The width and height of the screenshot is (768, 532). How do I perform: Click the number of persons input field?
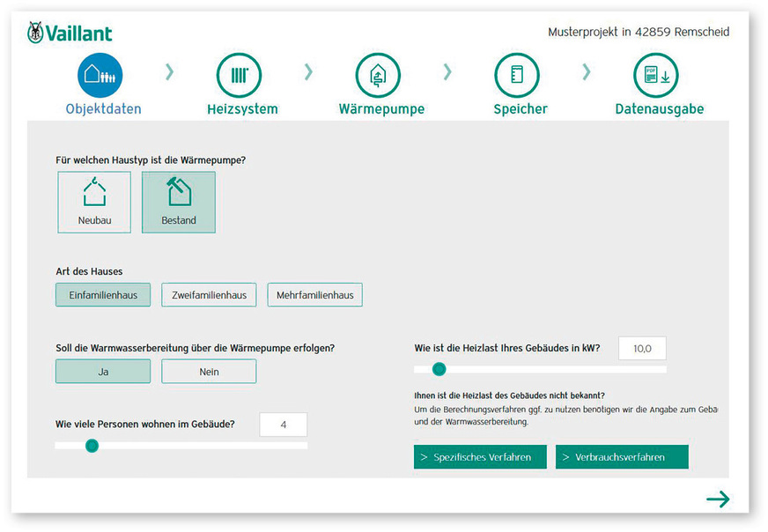(x=284, y=425)
